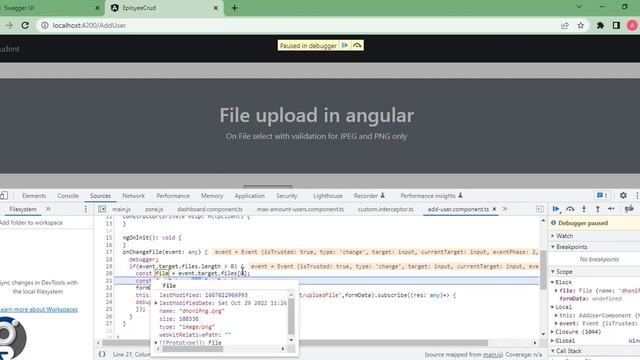Expand the Watch section
The width and height of the screenshot is (640, 360).
tap(553, 236)
